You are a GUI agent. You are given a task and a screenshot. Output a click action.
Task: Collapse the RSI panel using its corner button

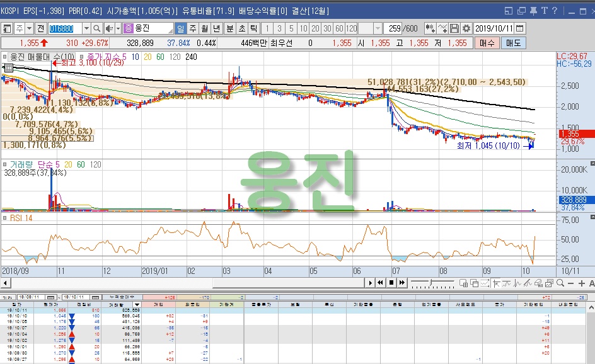tap(592, 217)
